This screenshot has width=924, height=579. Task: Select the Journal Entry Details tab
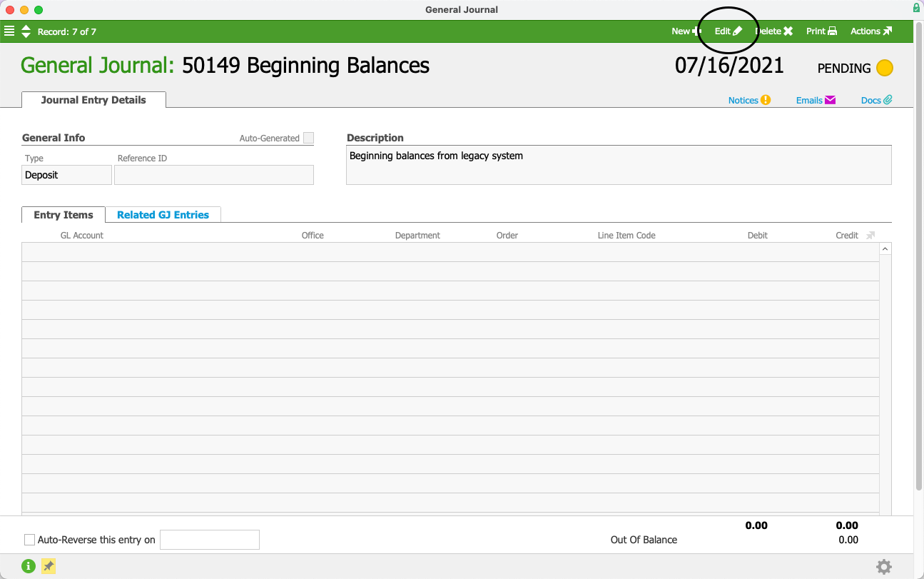coord(93,100)
